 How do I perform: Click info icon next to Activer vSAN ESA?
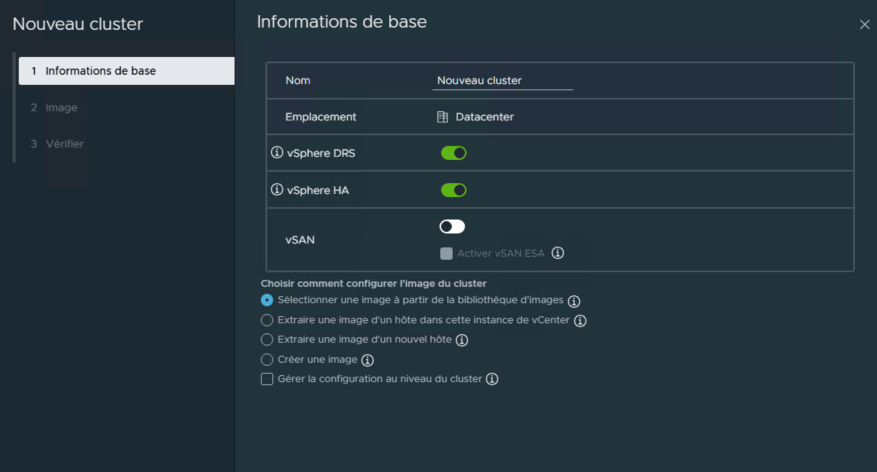[x=558, y=253]
